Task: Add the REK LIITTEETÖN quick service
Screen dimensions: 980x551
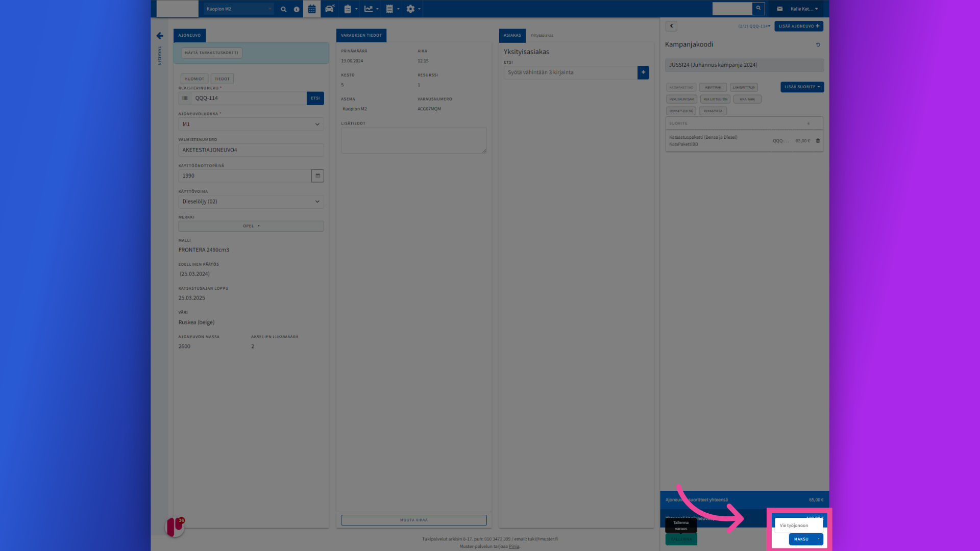Action: 715,99
